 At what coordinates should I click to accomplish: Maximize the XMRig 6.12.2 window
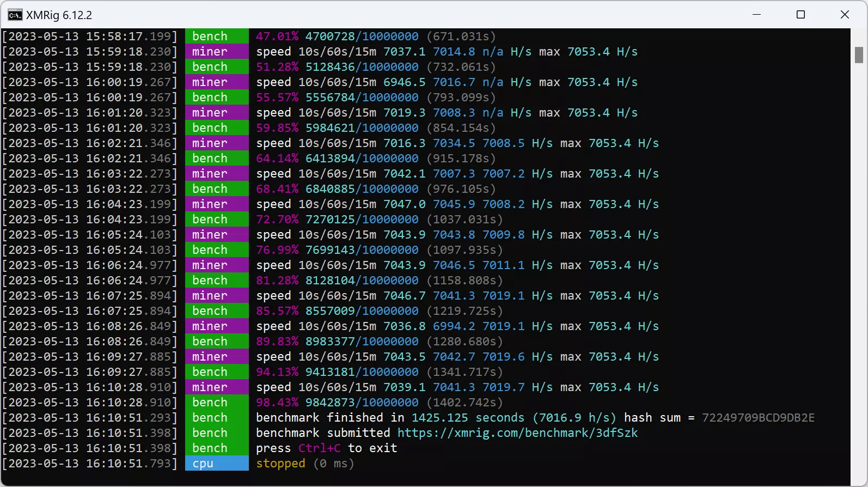pos(800,15)
